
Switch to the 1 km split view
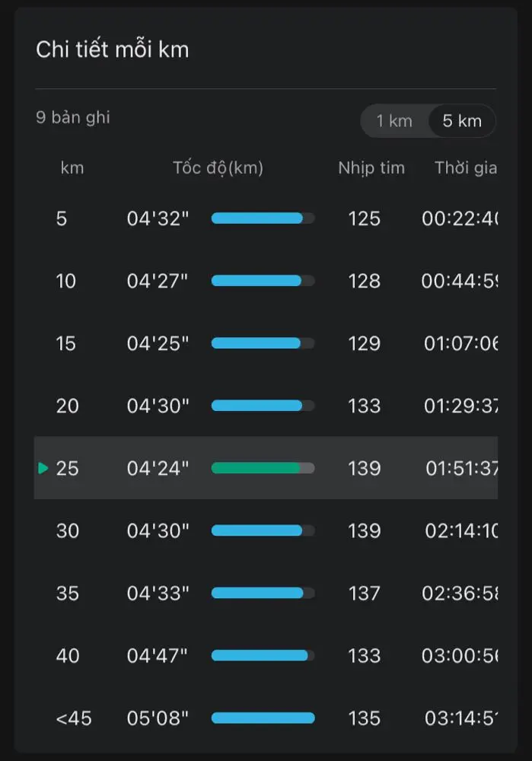point(394,121)
